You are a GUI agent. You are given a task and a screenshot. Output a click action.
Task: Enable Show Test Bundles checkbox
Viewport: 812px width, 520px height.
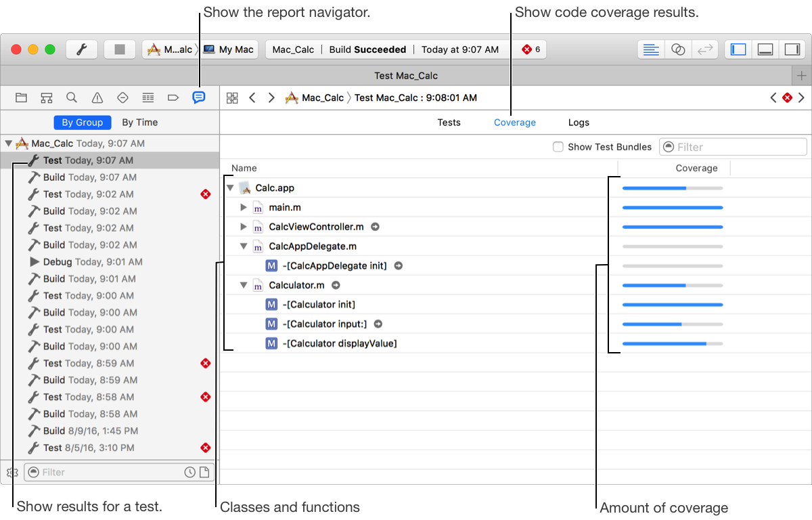click(558, 147)
